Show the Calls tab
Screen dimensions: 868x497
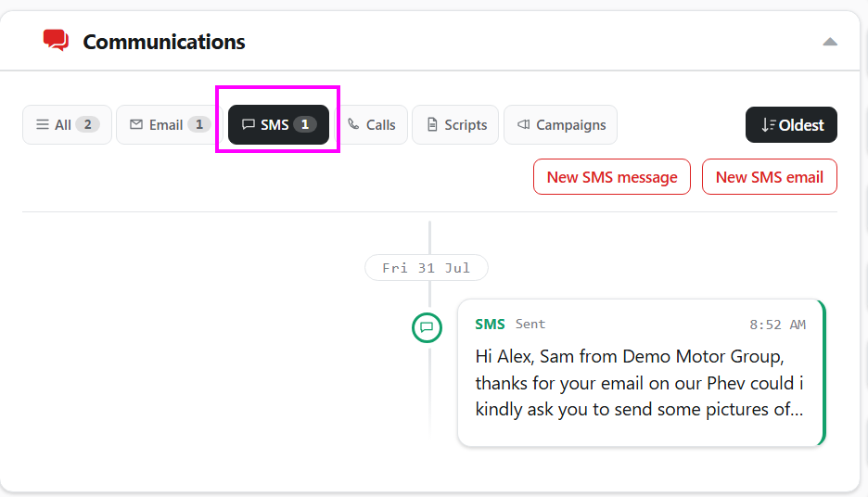[371, 124]
